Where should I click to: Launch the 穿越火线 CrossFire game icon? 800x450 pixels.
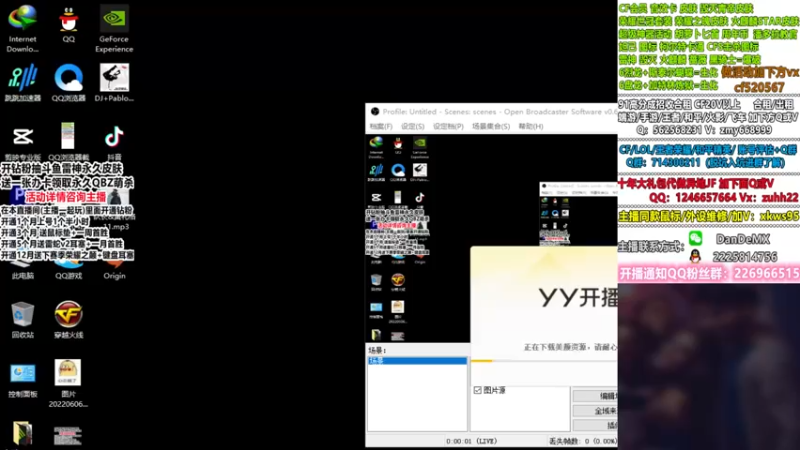[68, 319]
